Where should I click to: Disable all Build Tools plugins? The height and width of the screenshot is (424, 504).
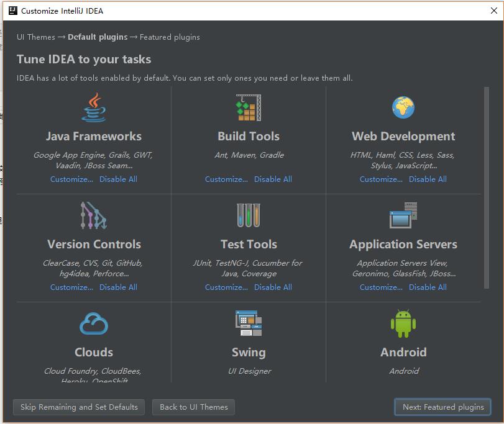[x=273, y=179]
